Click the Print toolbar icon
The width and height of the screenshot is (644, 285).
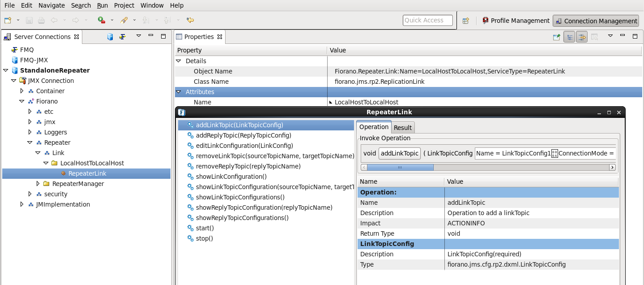click(x=41, y=20)
